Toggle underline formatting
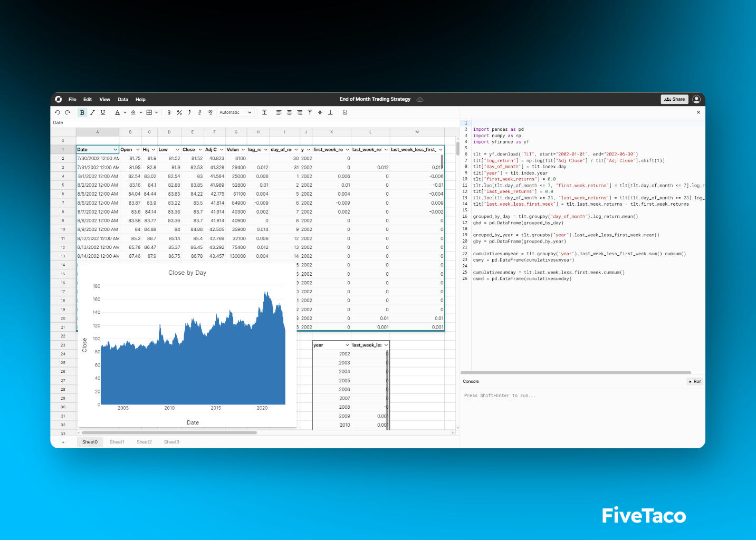 103,112
